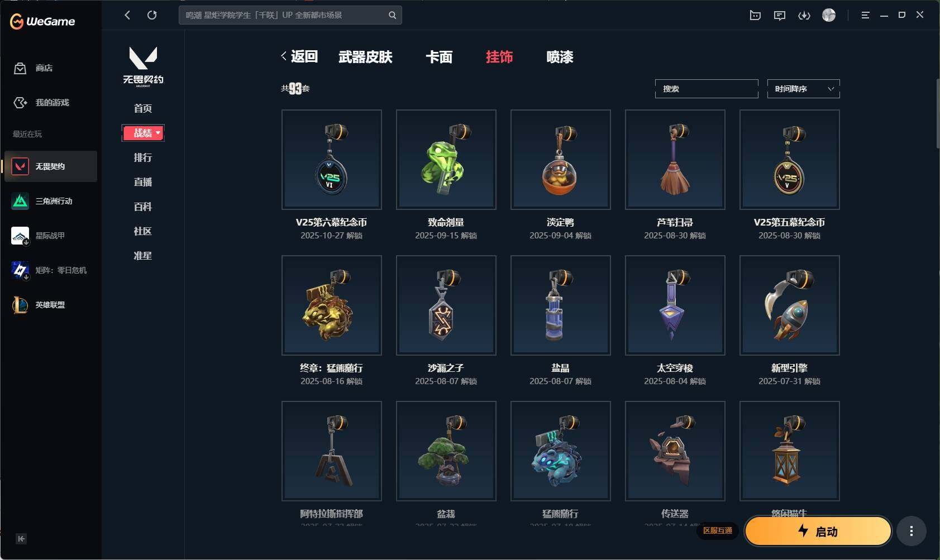Open the download manager icon

804,15
